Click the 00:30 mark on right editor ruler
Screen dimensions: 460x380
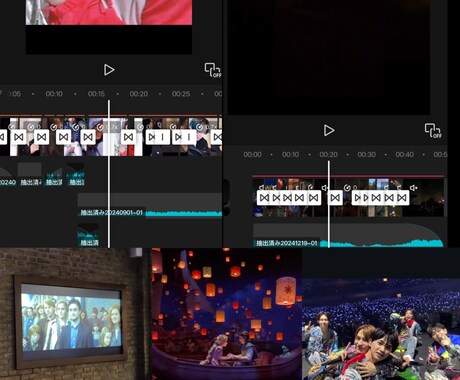[366, 155]
